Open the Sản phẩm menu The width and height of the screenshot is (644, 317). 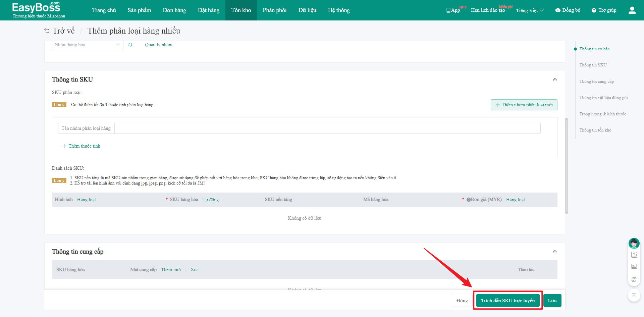(x=139, y=10)
